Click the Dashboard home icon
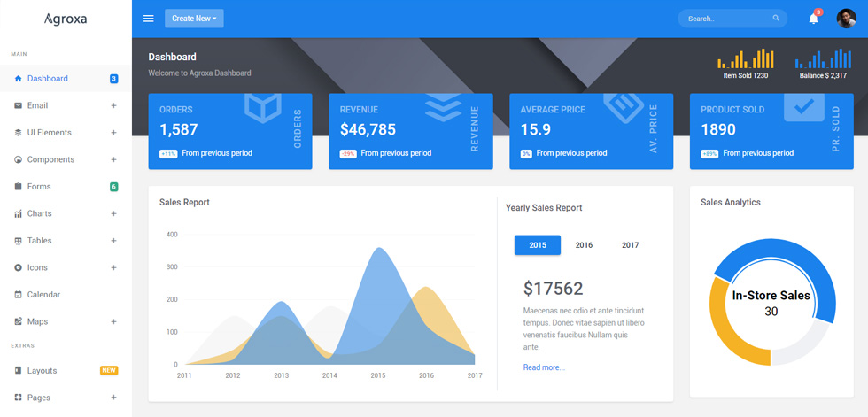 (x=18, y=79)
